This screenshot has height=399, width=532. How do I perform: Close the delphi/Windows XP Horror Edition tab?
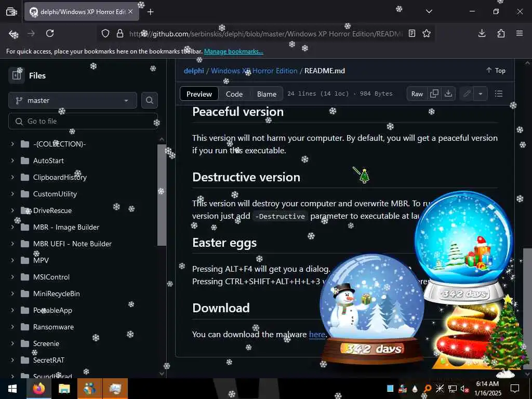click(130, 11)
